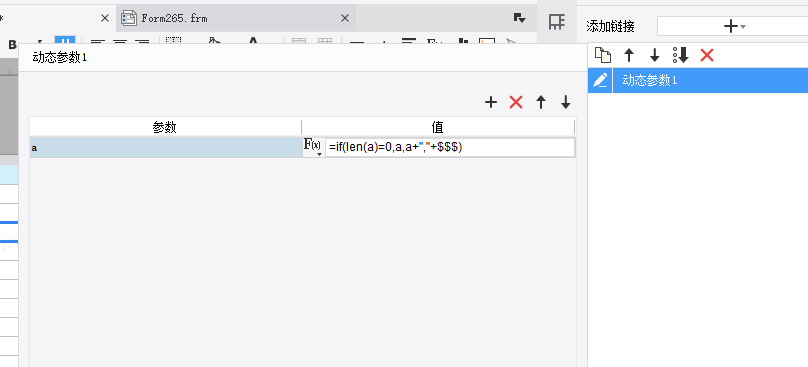Copy the selected link in the right panel
808x367 pixels.
[x=603, y=55]
